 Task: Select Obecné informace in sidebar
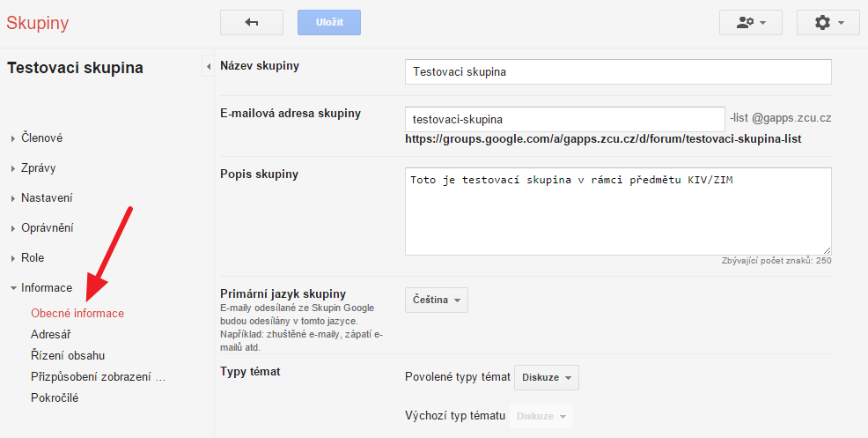click(x=77, y=313)
